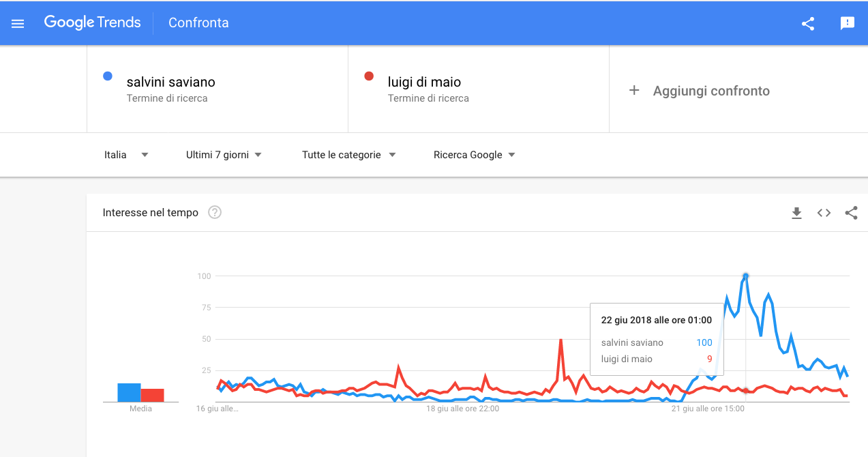Open the Ultimi 7 giorni time range dropdown
Screen dimensions: 868x457
coord(224,155)
